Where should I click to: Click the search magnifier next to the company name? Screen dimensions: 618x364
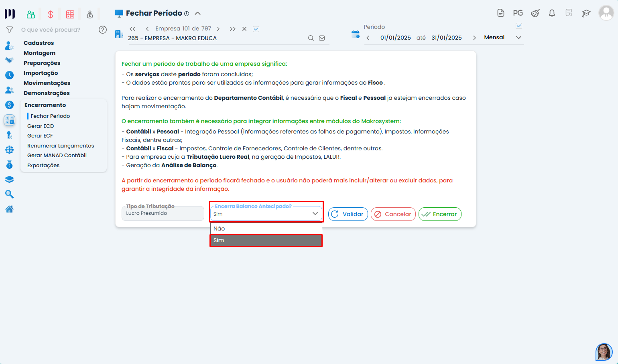(311, 38)
